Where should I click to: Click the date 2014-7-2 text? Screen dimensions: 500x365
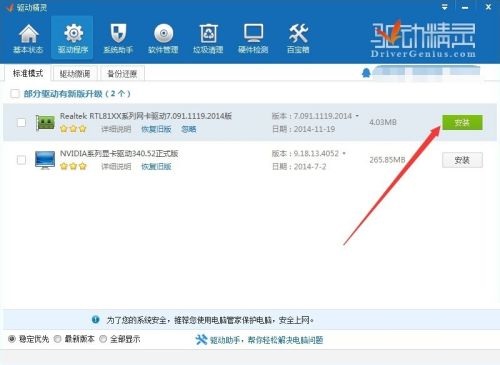[x=299, y=166]
